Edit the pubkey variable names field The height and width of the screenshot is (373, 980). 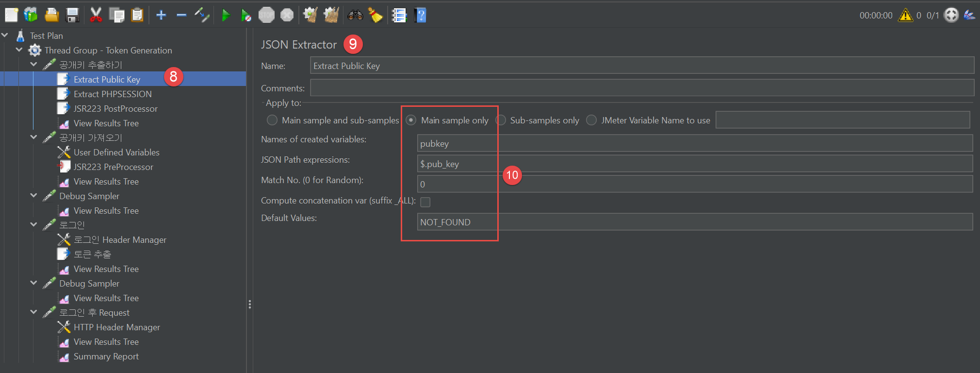(x=695, y=143)
